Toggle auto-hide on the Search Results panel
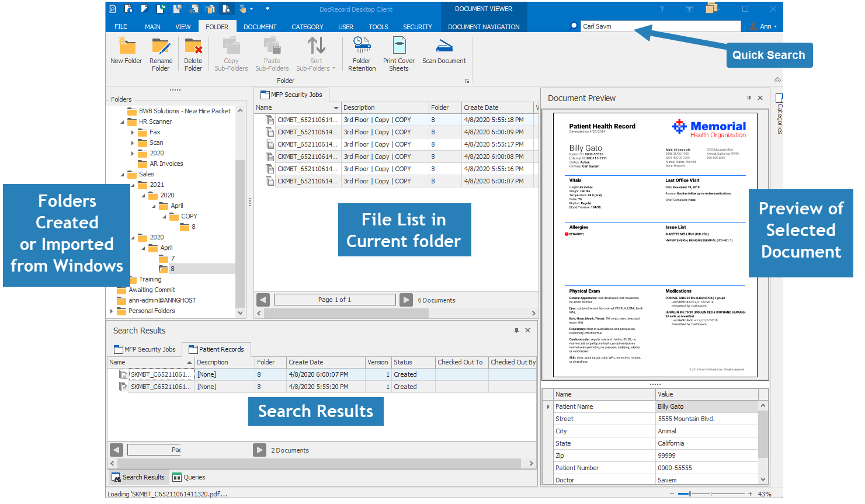The height and width of the screenshot is (504, 865). (x=516, y=331)
